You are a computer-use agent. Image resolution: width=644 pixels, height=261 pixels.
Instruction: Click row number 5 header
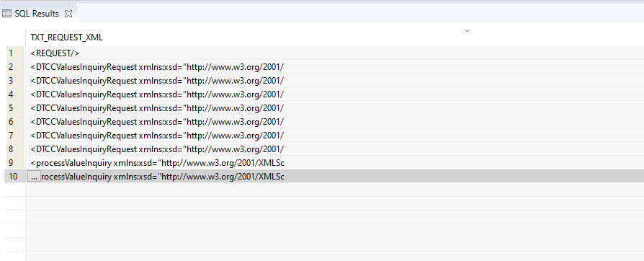(15, 108)
